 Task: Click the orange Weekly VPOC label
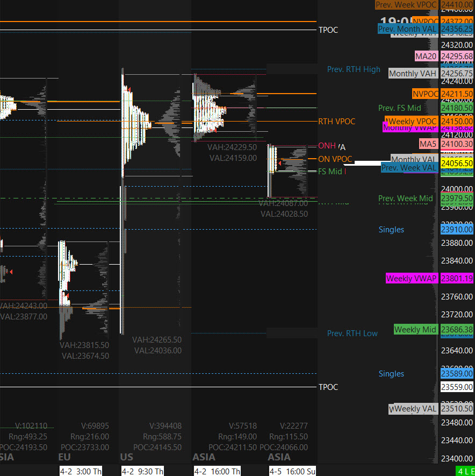coord(412,121)
